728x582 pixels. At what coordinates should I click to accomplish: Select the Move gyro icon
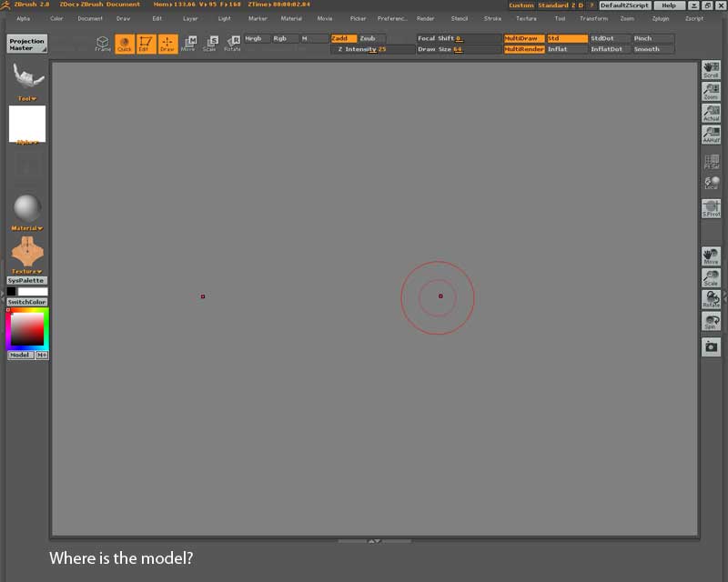pos(188,44)
